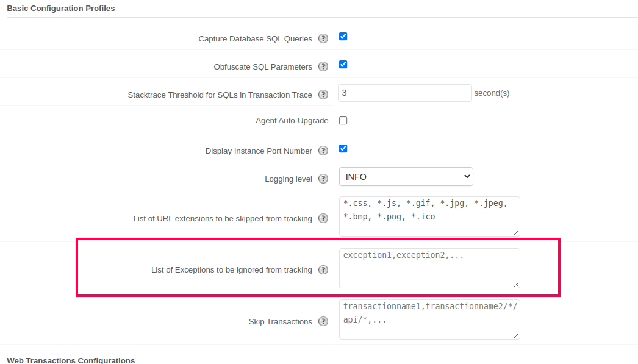The height and width of the screenshot is (364, 638).
Task: Click resize handle of Skip Transactions textarea
Action: (x=517, y=335)
